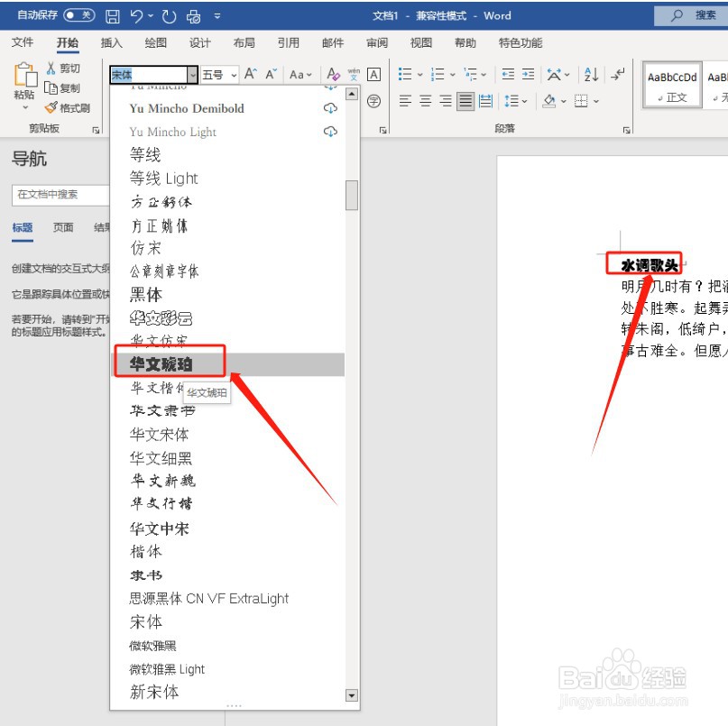Choose the 华文琥珀 font in list
This screenshot has width=728, height=726.
point(227,364)
